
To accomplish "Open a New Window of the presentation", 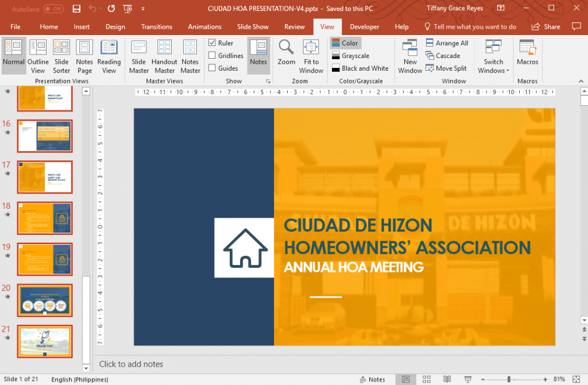I will tap(409, 56).
